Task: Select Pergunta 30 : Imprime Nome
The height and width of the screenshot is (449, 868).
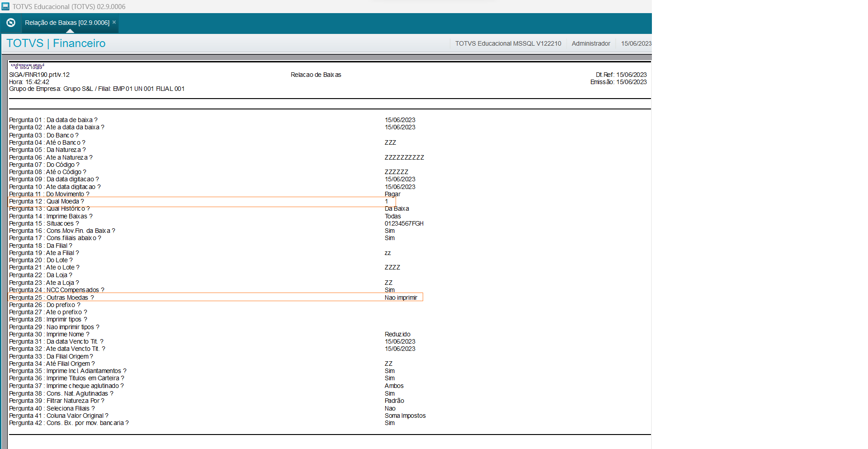Action: pos(49,334)
